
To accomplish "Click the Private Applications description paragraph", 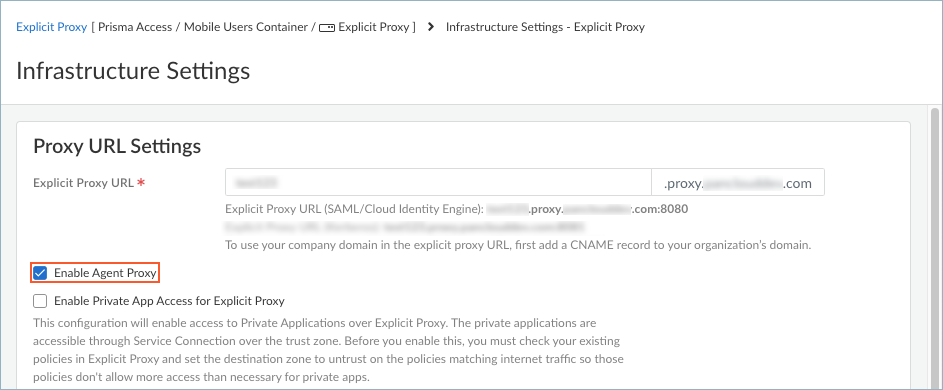I will (x=328, y=350).
